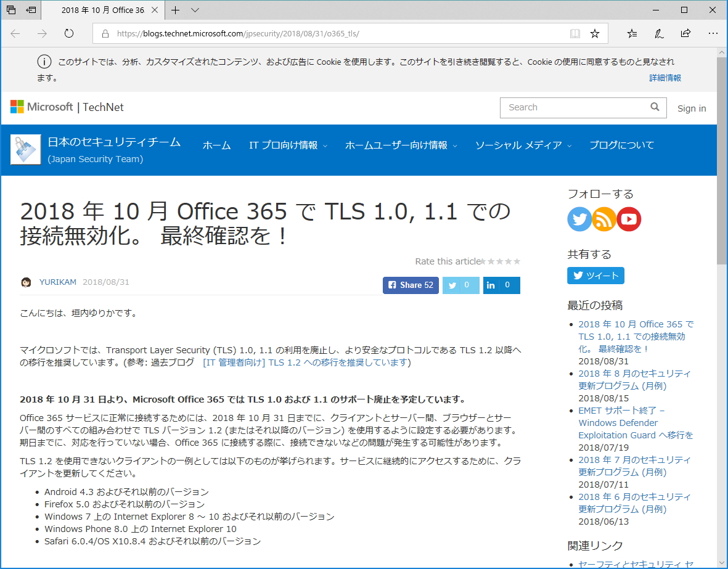Click Sign in

pos(691,108)
